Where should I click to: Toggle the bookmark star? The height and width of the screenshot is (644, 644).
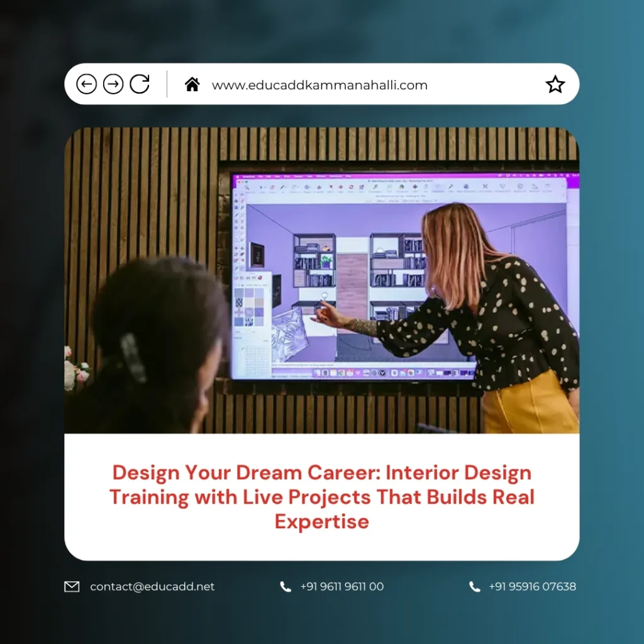coord(555,84)
